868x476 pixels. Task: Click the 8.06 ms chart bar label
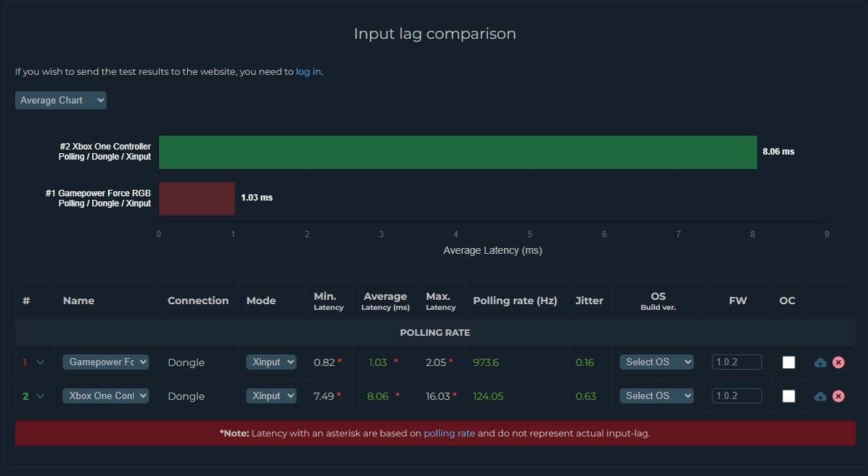click(x=779, y=152)
